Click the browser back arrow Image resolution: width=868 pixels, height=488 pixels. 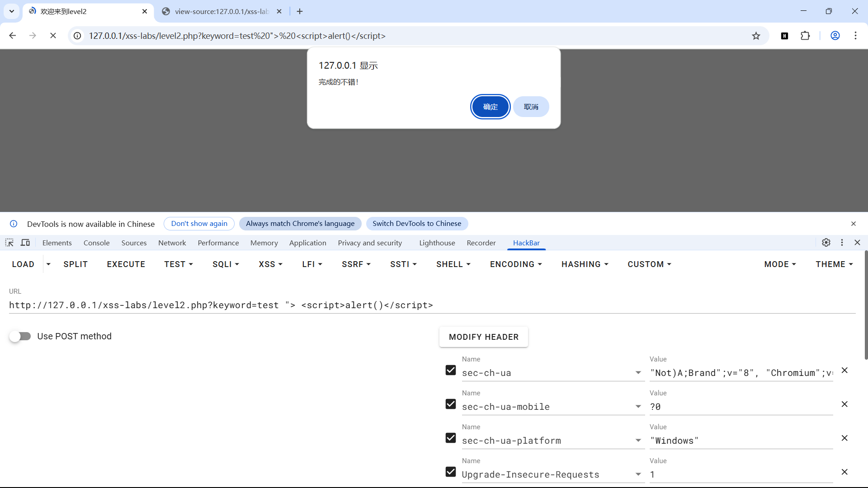(x=12, y=36)
